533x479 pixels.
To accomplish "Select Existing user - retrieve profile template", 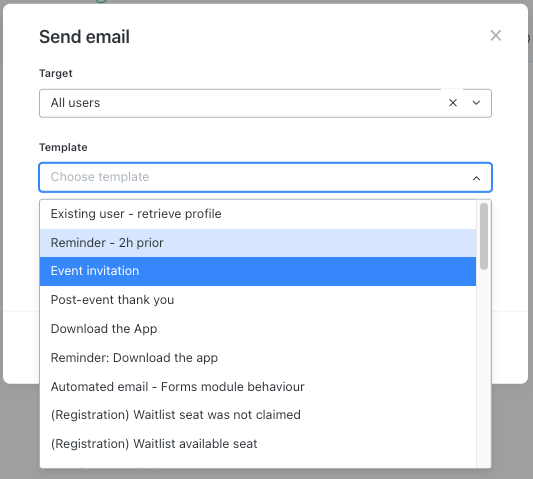I will (x=258, y=214).
